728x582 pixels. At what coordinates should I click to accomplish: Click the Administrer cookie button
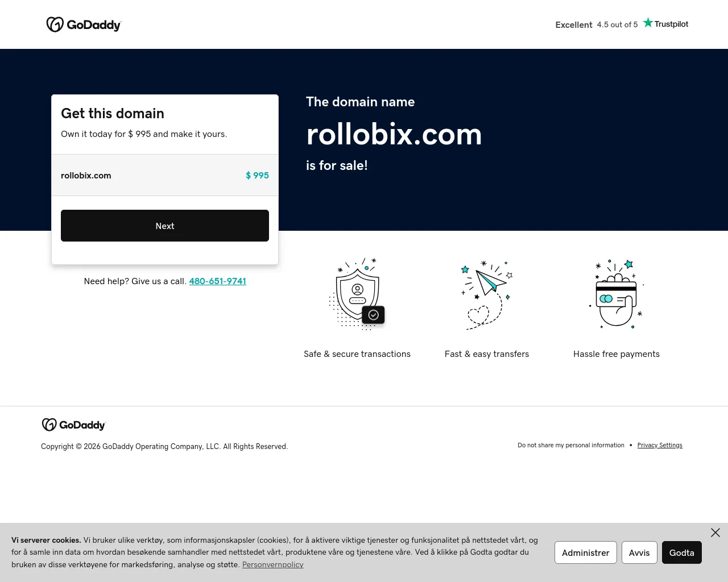(x=586, y=552)
